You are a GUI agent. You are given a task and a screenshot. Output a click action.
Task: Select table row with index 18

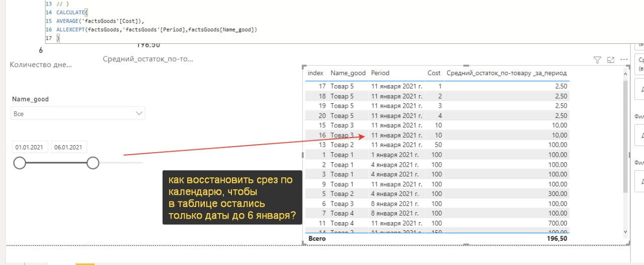[437, 96]
